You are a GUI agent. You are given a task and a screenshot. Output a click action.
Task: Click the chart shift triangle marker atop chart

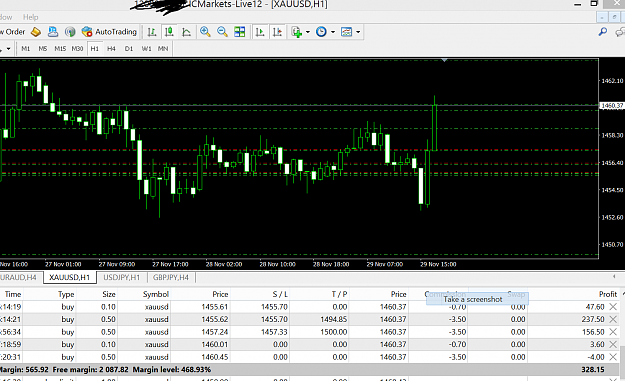[444, 60]
